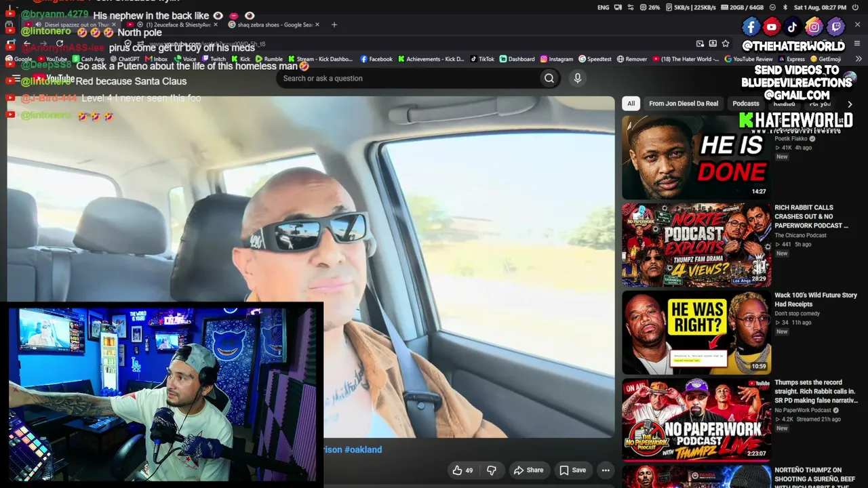Start voice search with the microphone icon
Screen dimensions: 868x488
click(578, 78)
